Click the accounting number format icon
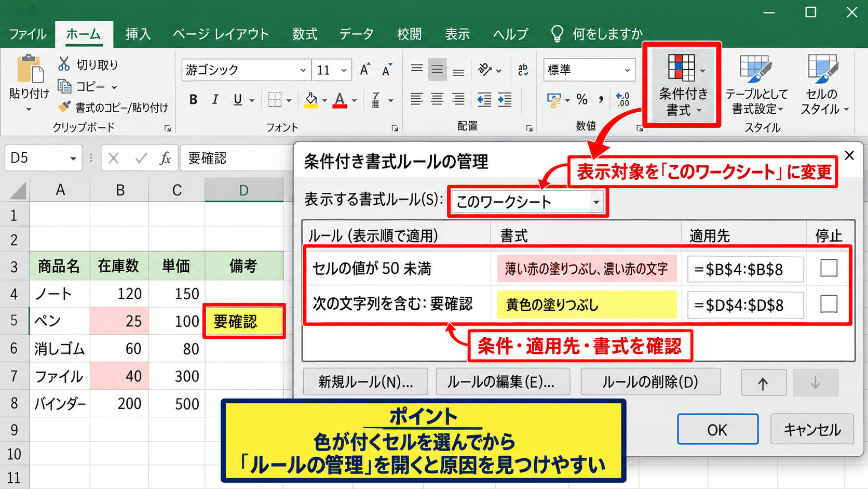 [554, 100]
